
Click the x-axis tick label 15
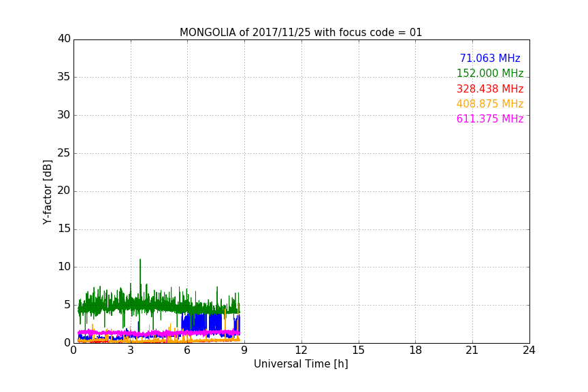pos(358,350)
